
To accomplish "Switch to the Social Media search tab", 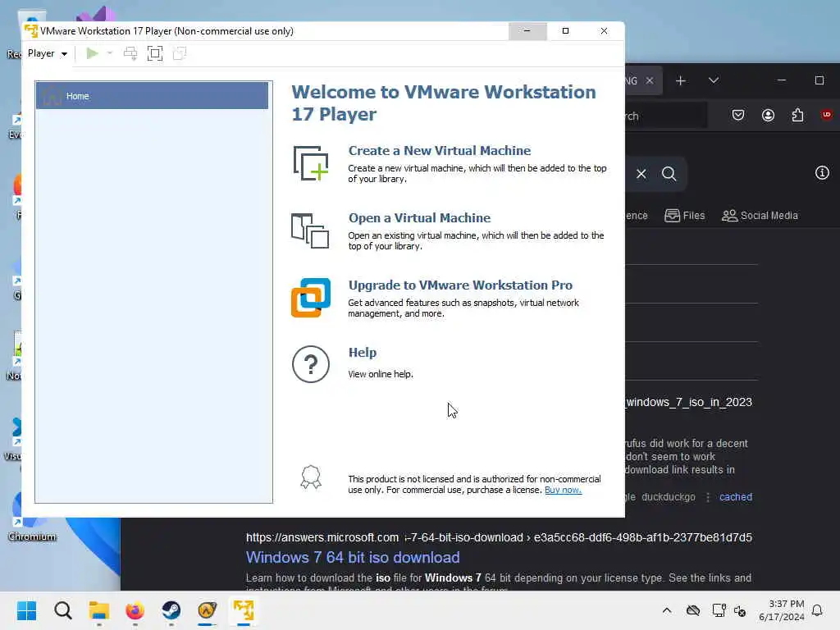I will (760, 216).
